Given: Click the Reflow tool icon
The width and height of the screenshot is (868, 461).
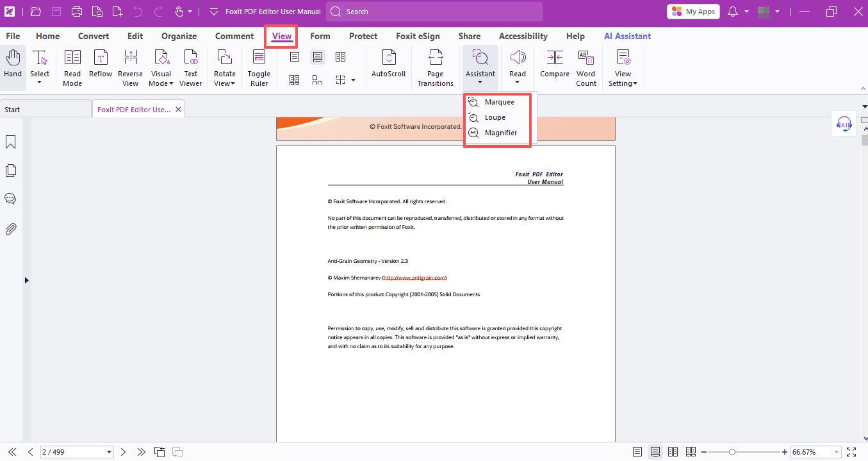Looking at the screenshot, I should [x=101, y=58].
